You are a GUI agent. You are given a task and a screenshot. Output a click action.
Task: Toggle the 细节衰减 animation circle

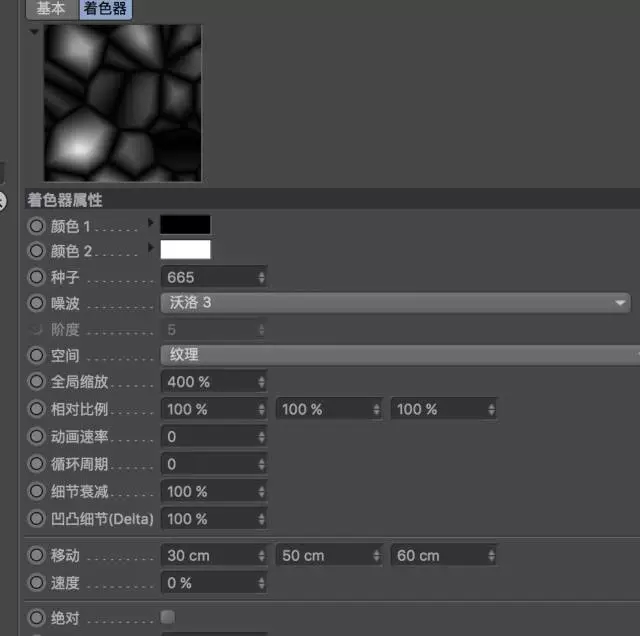[x=36, y=491]
